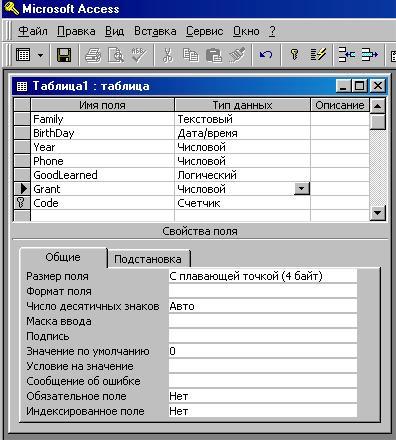Select the Code field name cell
Viewport: 396px width, 440px height.
point(102,203)
